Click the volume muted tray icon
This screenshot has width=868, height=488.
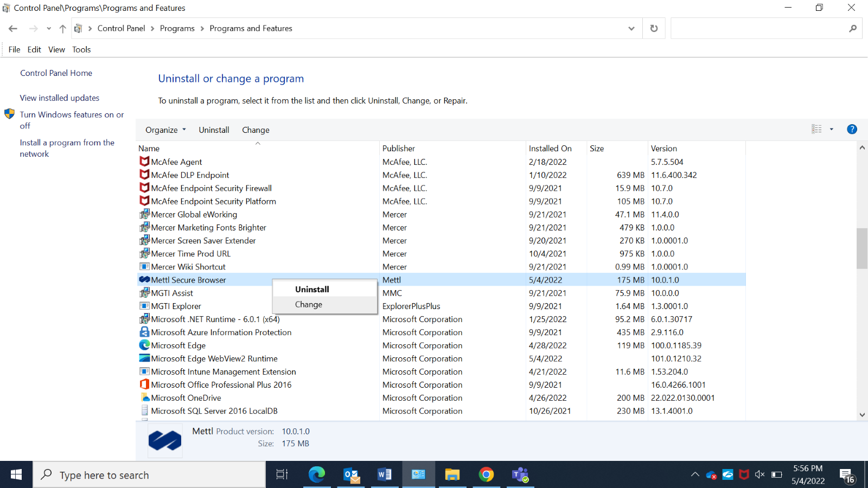click(x=759, y=474)
